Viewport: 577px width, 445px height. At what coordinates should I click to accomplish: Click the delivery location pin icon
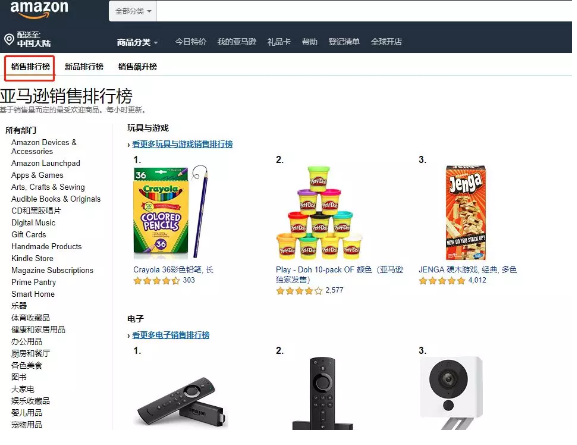9,39
